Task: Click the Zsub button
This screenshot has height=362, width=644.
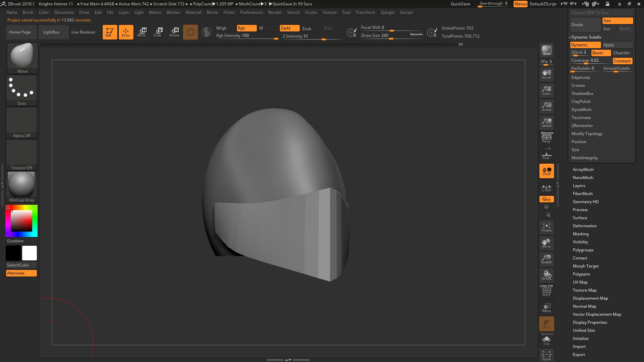Action: click(311, 28)
